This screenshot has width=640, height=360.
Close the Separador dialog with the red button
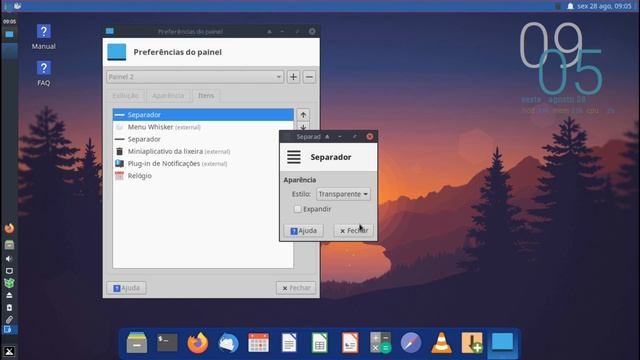click(369, 136)
